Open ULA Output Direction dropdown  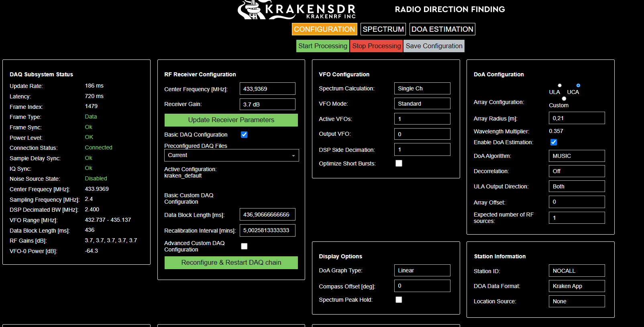(x=577, y=186)
